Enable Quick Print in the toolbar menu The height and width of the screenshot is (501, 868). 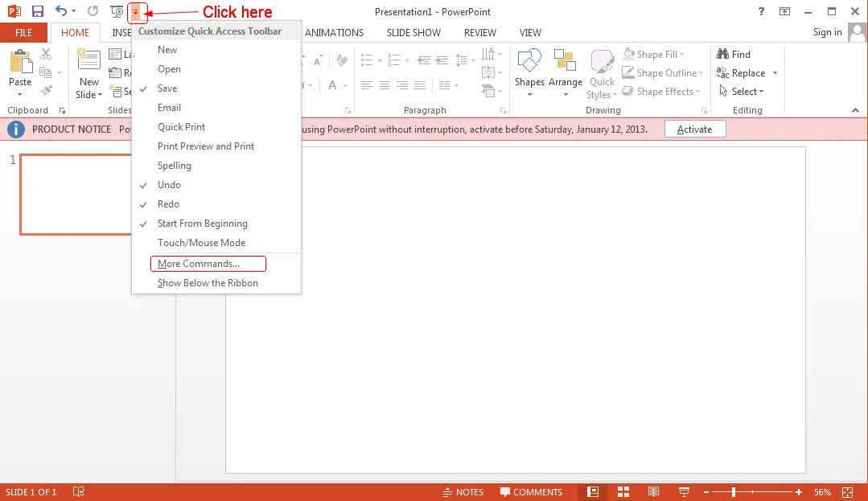point(216,127)
